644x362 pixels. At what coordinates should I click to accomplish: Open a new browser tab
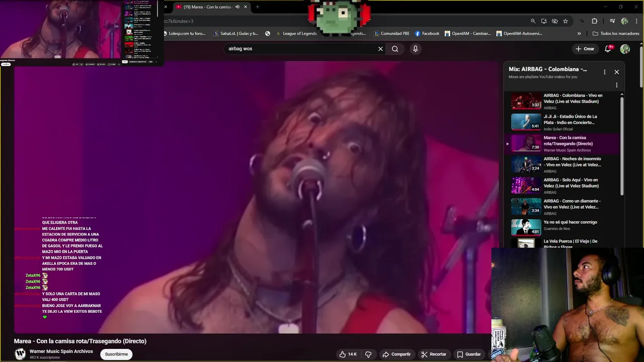(x=257, y=7)
